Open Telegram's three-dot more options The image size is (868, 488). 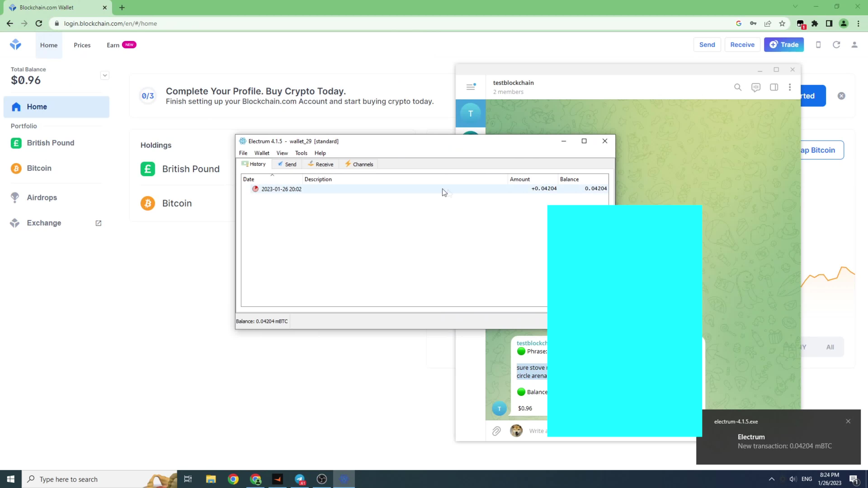(790, 88)
